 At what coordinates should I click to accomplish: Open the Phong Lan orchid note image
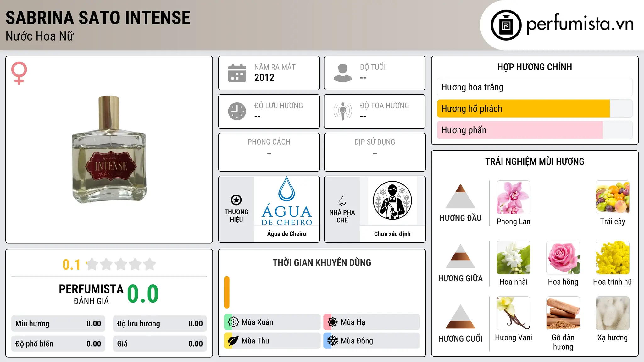[x=513, y=197]
